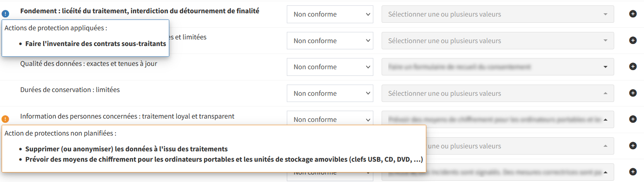This screenshot has height=182, width=644.
Task: Click the plus icon in the row ending "et limitées"
Action: pos(633,40)
